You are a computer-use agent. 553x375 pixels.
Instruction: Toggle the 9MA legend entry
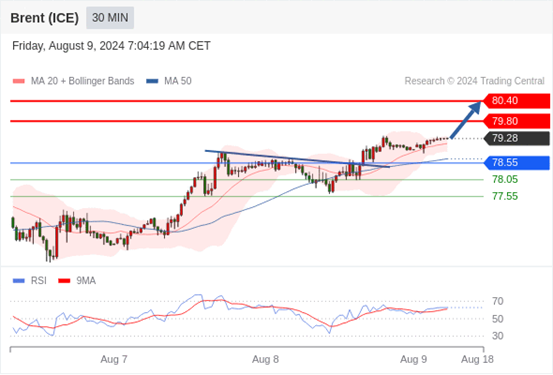pos(77,281)
